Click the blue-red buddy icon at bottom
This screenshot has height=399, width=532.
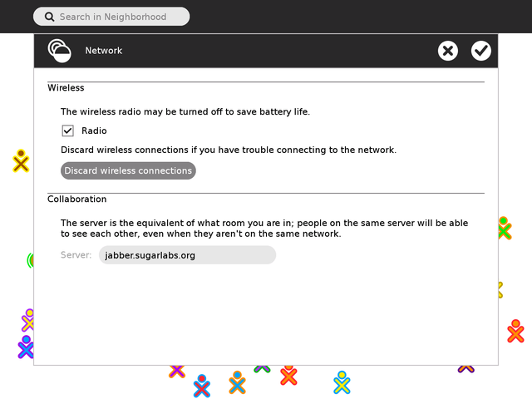click(201, 386)
